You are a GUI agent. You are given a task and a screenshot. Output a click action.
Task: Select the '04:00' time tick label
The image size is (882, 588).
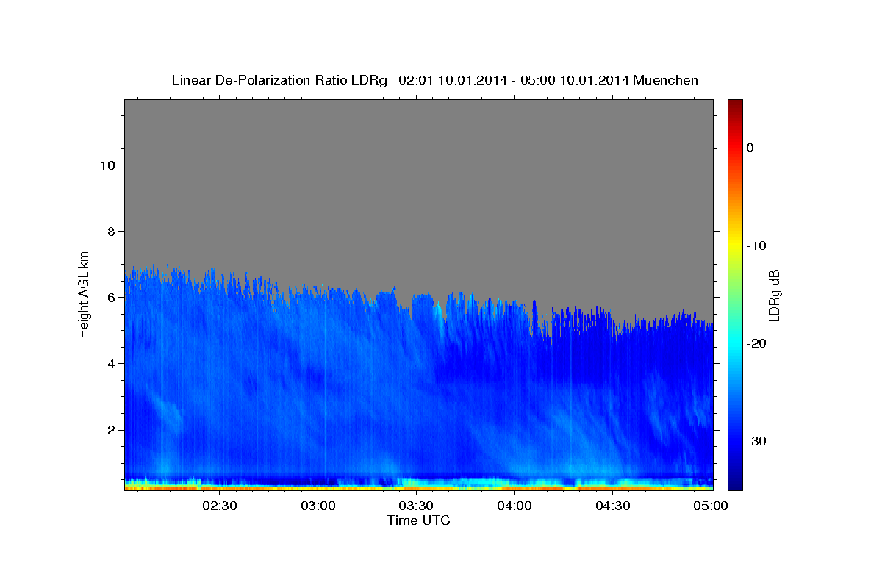(x=514, y=506)
